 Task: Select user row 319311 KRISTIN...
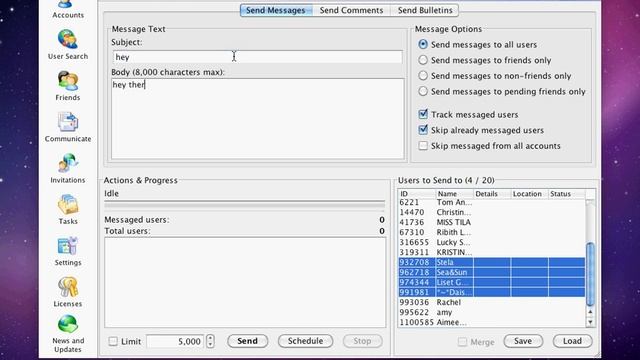pos(491,252)
